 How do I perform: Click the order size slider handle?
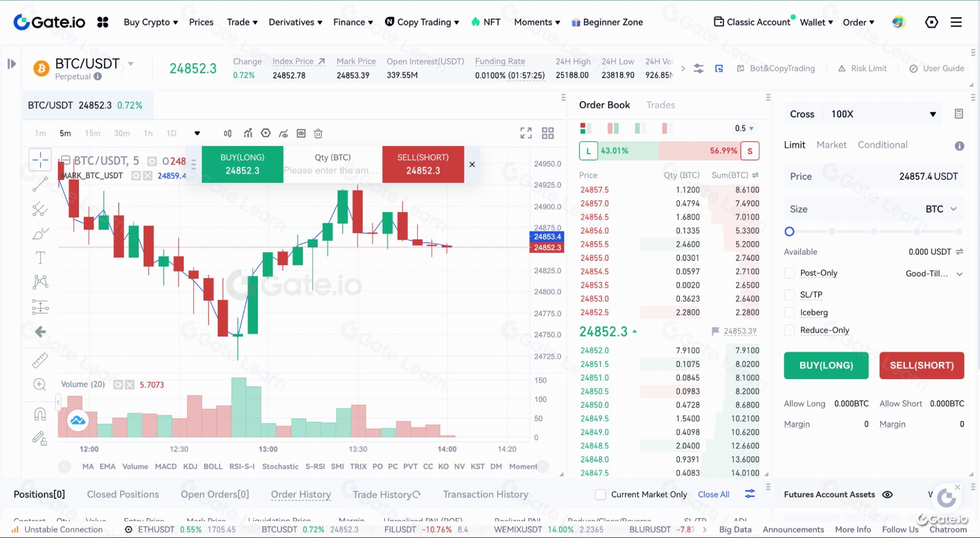(x=789, y=231)
